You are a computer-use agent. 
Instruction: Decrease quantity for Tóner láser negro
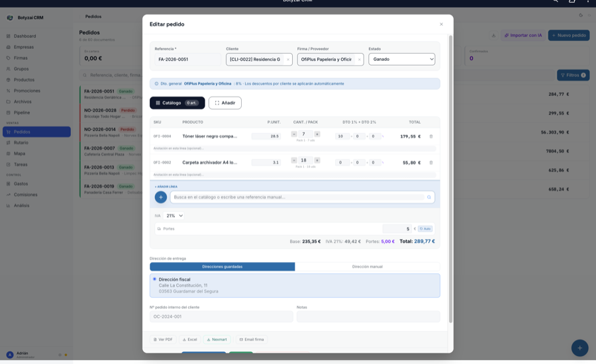tap(294, 134)
